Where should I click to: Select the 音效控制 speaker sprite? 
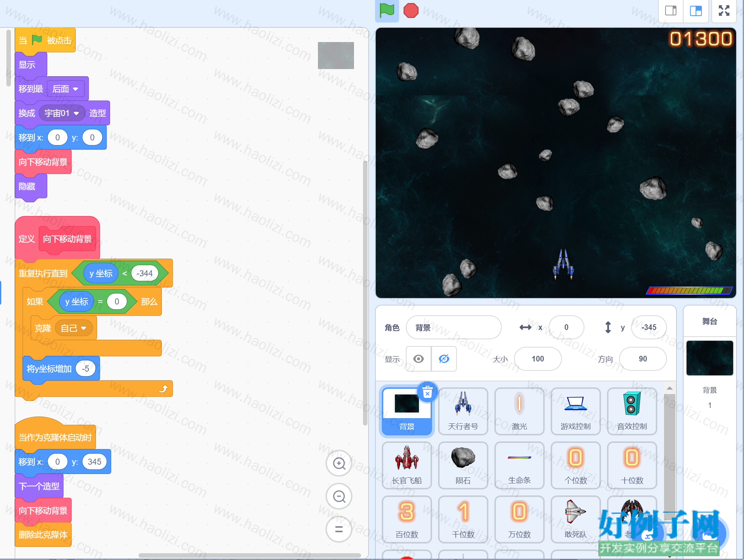tap(632, 411)
